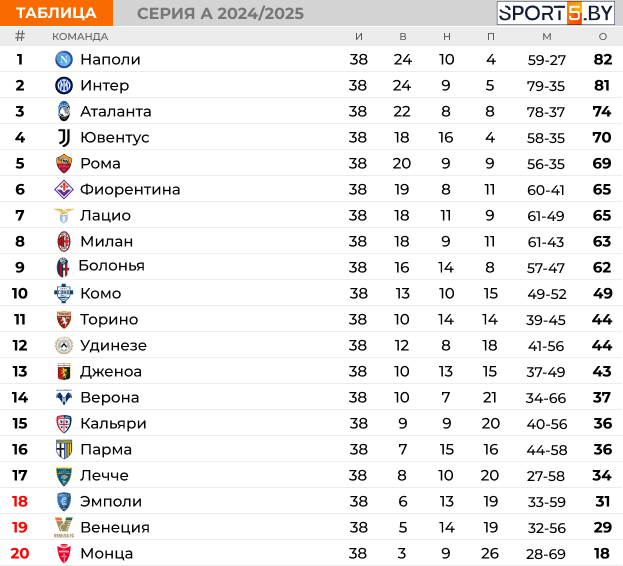Click the О points column header

click(x=603, y=37)
